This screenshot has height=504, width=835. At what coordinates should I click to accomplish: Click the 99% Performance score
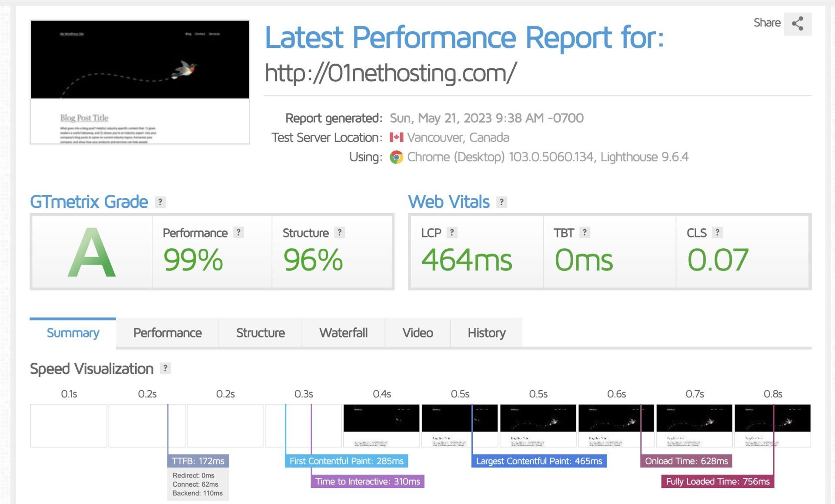point(193,260)
